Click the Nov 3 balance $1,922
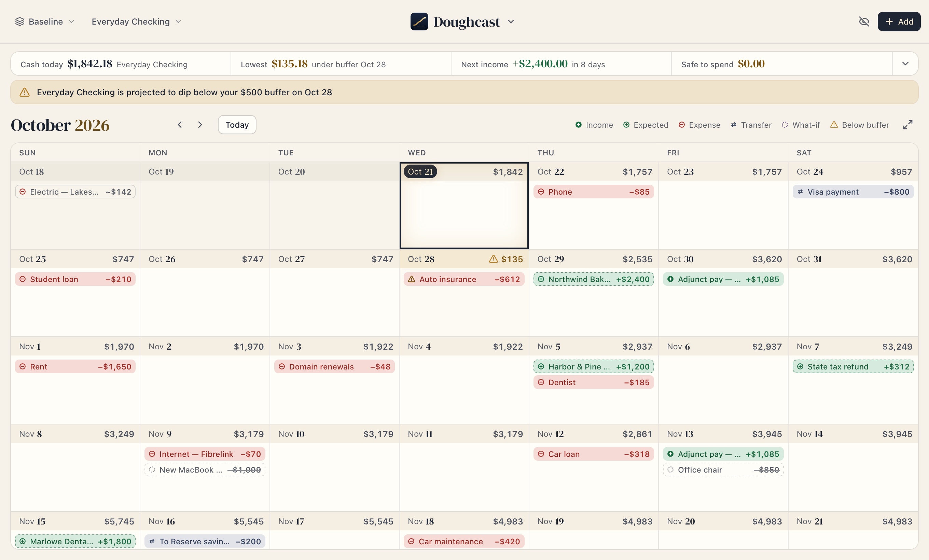The width and height of the screenshot is (929, 560). pyautogui.click(x=378, y=347)
